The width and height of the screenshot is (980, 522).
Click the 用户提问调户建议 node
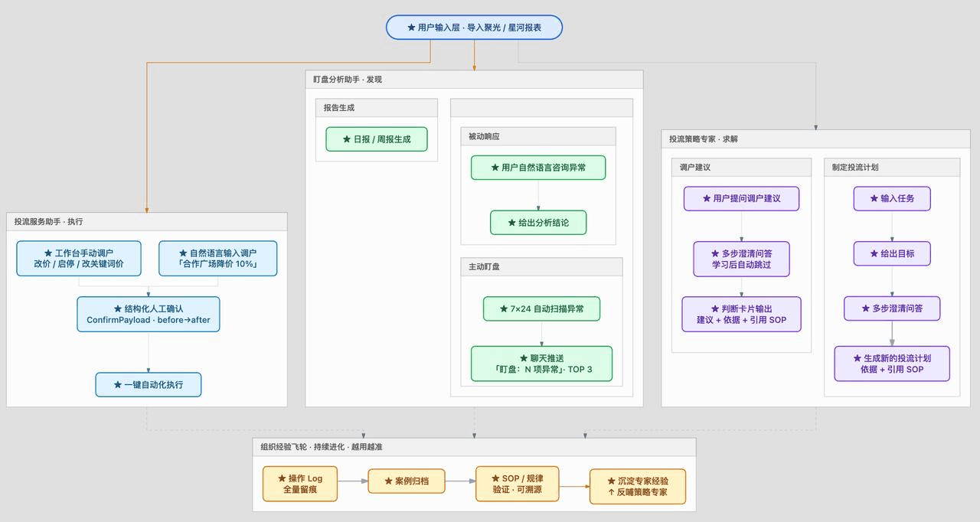point(741,198)
